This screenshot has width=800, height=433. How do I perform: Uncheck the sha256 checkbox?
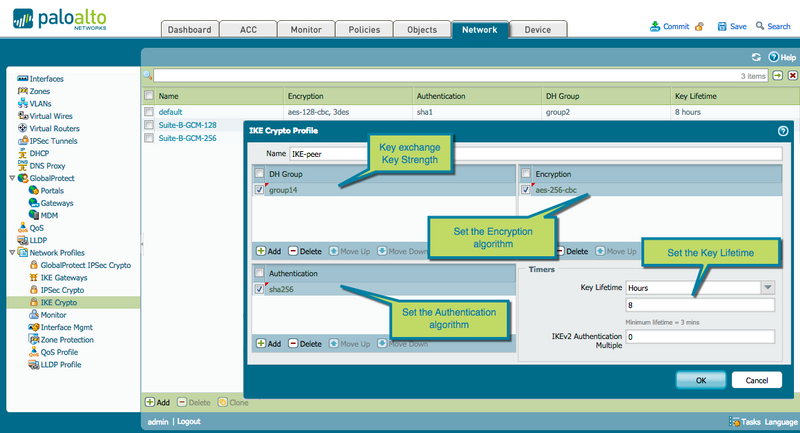(259, 289)
